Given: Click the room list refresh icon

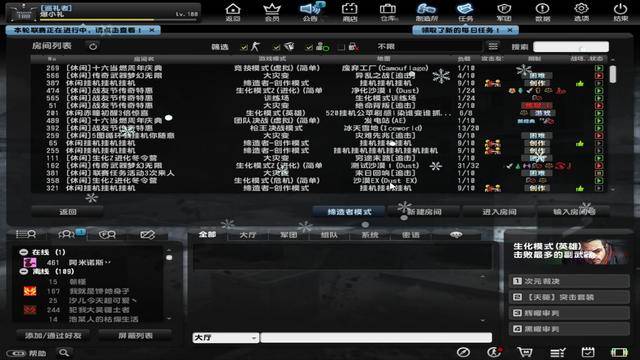Looking at the screenshot, I should [93, 46].
